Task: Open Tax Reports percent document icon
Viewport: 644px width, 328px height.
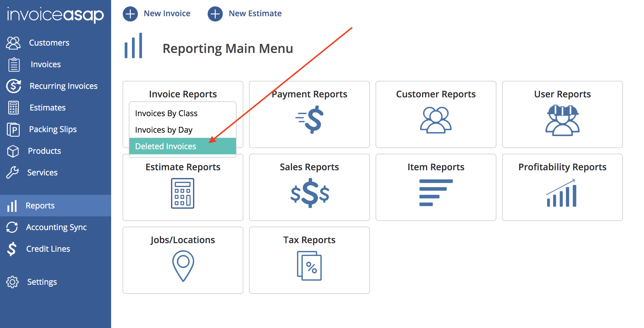Action: click(309, 266)
